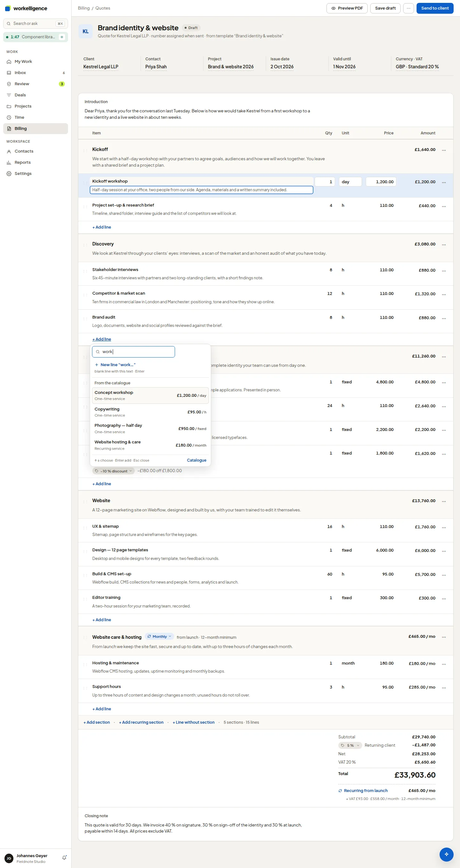Click the catalogue search field containing work

point(133,351)
